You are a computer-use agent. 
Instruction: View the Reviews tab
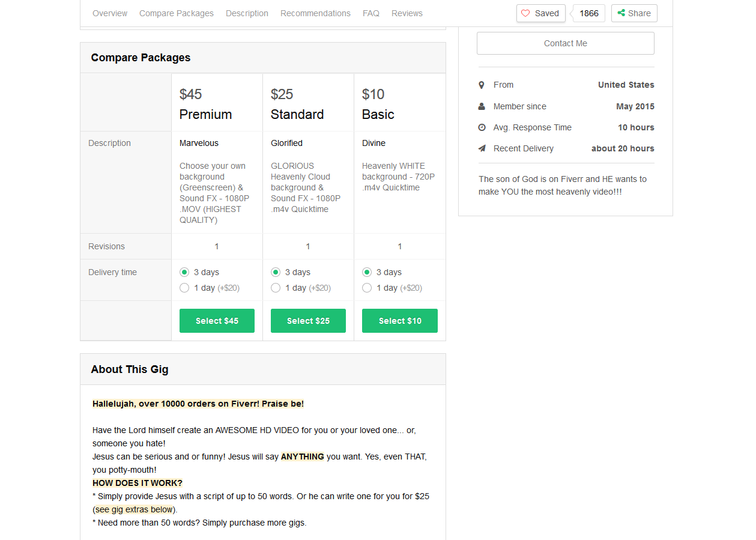pyautogui.click(x=407, y=13)
